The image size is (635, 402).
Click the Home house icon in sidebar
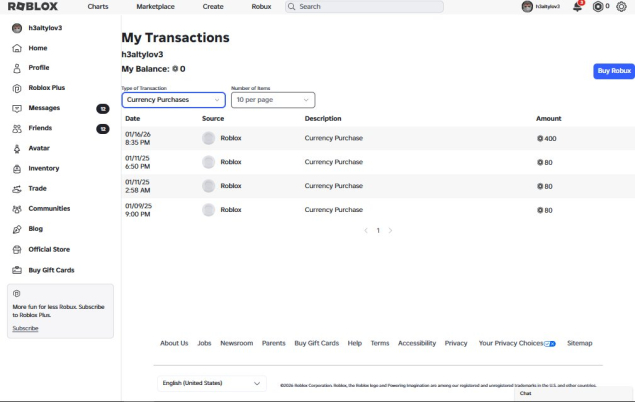pos(17,48)
